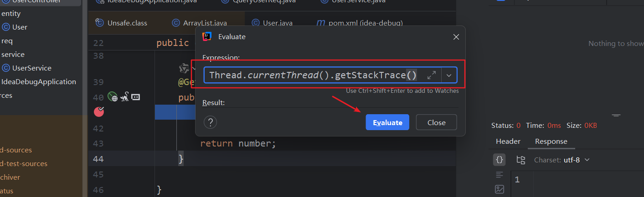Select the Header tab
Viewport: 644px width, 197px height.
pos(508,141)
